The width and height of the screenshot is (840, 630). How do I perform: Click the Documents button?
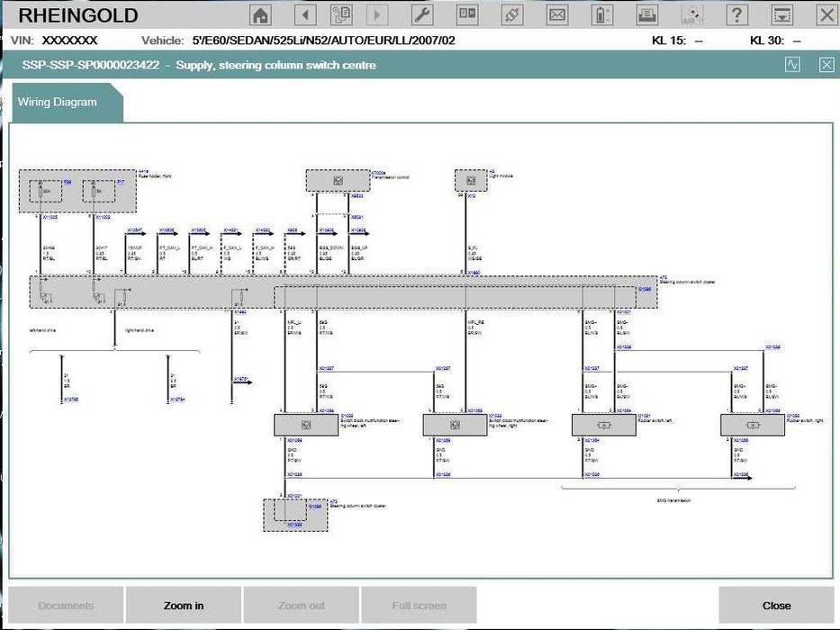[66, 606]
